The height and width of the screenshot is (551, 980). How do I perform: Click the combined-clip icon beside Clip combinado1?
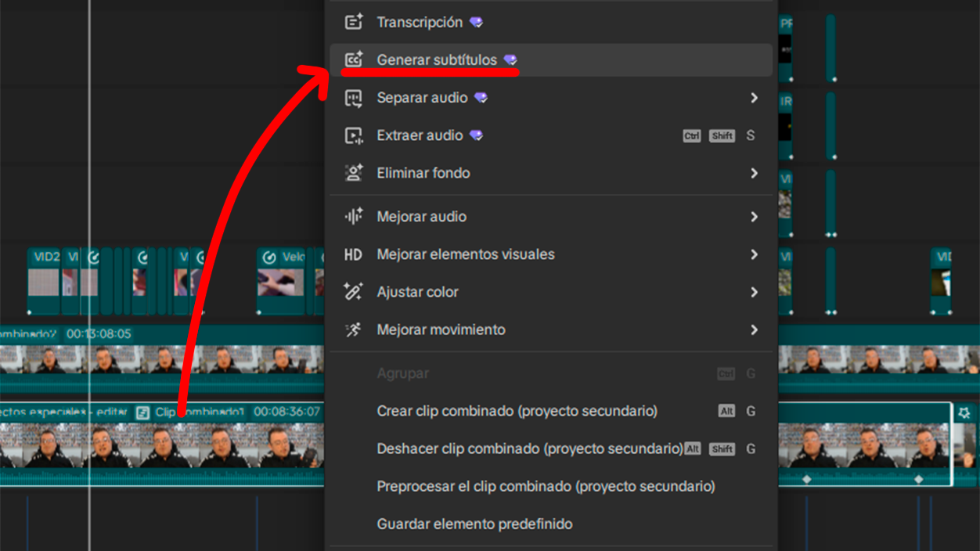tap(142, 412)
